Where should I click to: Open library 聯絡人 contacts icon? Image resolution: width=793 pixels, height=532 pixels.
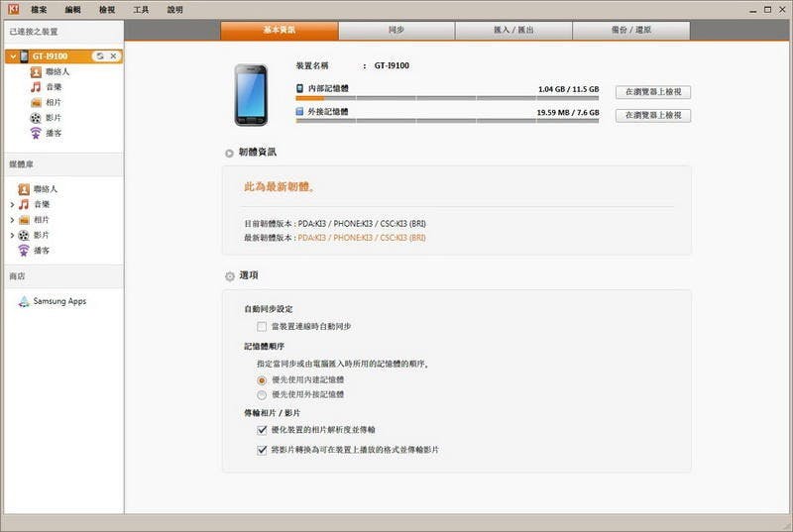24,189
